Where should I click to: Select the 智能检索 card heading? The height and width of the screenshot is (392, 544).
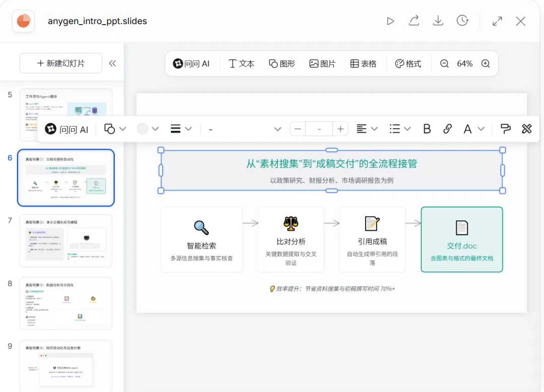[x=201, y=246]
